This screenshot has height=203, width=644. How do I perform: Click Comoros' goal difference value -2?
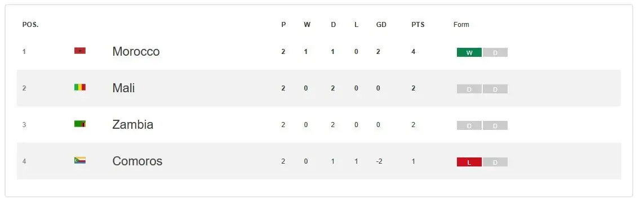point(379,161)
